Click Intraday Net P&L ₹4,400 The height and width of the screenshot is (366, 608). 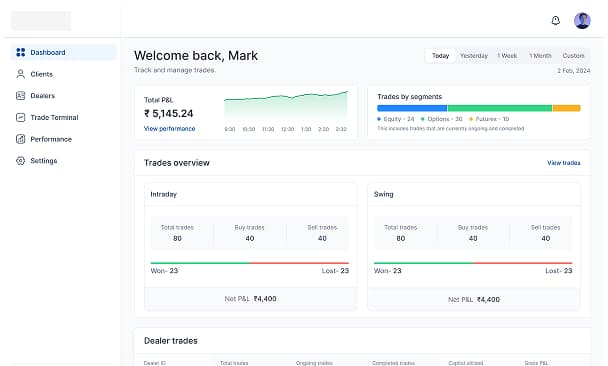250,299
